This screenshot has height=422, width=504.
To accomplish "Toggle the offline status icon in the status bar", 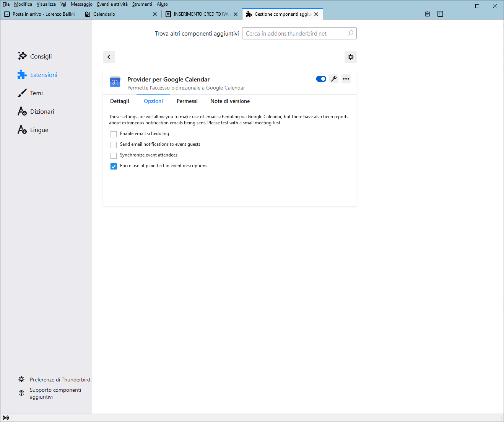I will [6, 417].
